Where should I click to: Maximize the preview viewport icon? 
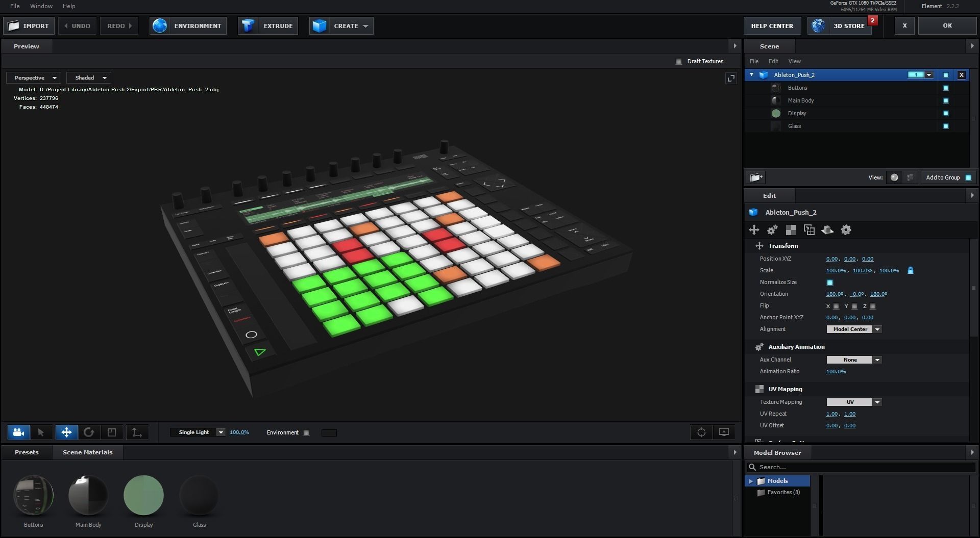tap(731, 78)
